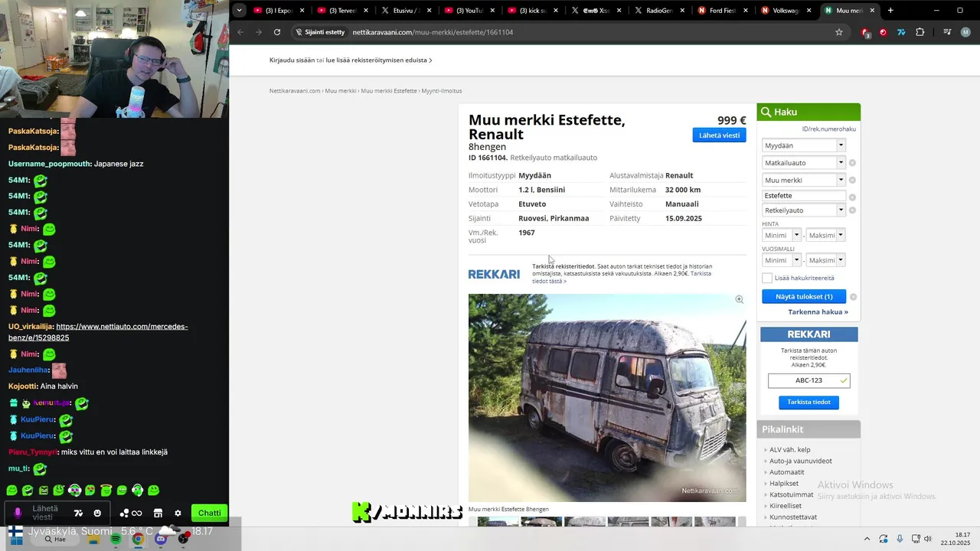Open Discord from the taskbar
This screenshot has height=551, width=980.
(161, 539)
